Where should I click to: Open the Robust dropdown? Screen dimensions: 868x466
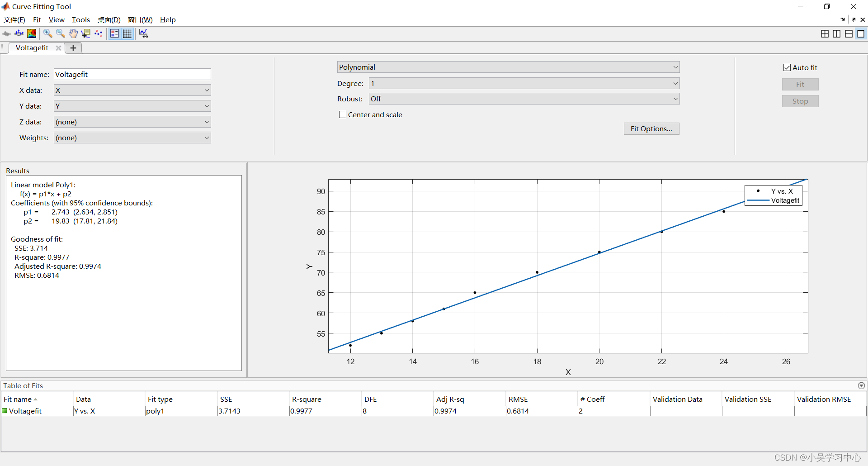(524, 99)
